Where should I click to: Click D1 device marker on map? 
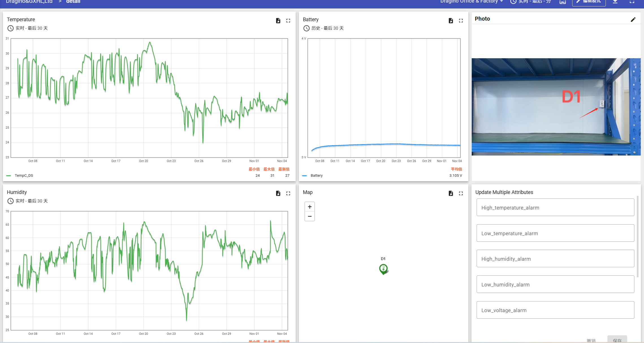coord(383,268)
